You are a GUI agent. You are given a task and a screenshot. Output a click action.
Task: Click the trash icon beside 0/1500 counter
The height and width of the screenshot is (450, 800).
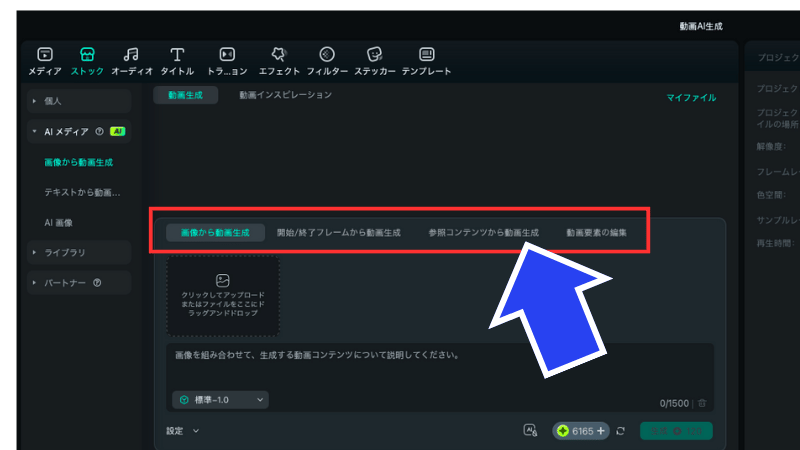tap(702, 403)
